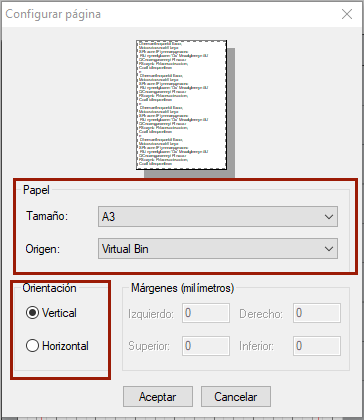Click the Configurar página title text
Viewport: 364px width, 420px height.
coord(53,14)
